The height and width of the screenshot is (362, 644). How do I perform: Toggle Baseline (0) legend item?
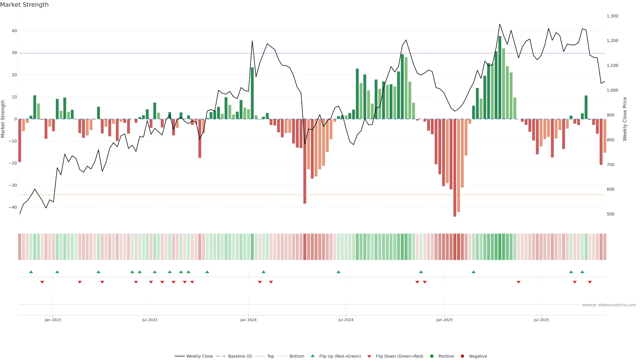(240, 356)
